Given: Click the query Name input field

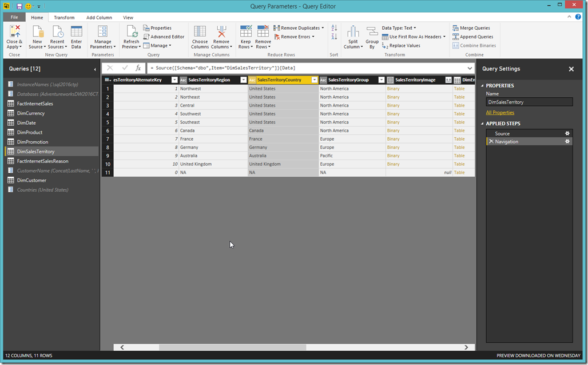Looking at the screenshot, I should coord(529,102).
